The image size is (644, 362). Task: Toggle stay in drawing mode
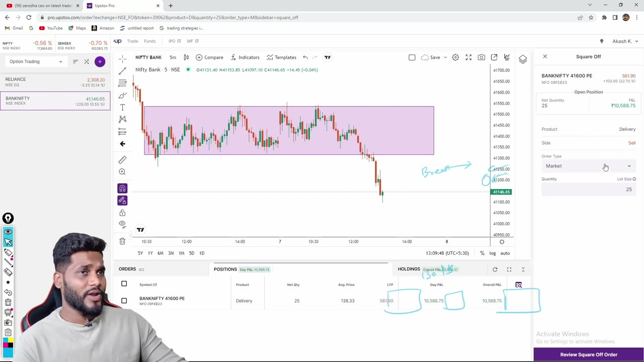click(122, 201)
